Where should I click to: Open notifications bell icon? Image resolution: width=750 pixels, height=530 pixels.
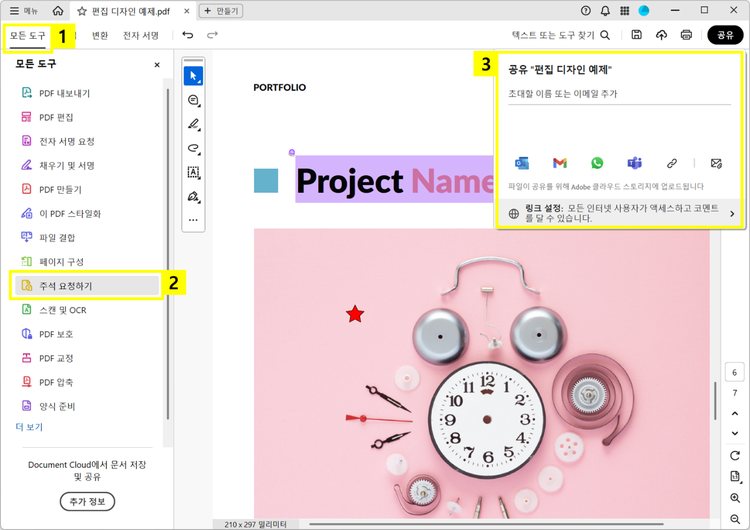pos(605,11)
